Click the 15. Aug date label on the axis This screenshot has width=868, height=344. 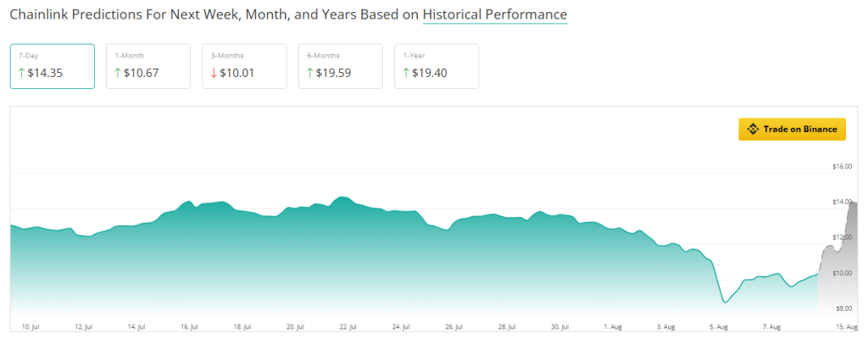844,326
